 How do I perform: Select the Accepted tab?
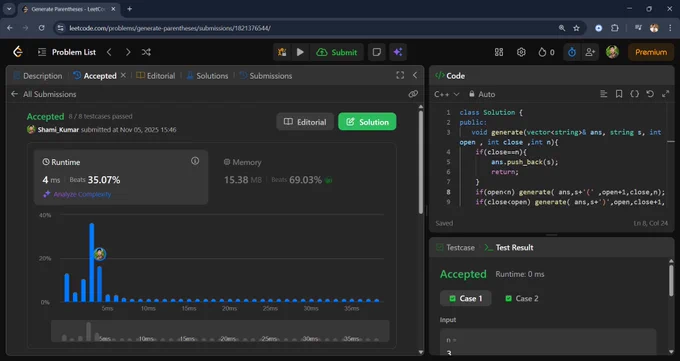click(95, 75)
